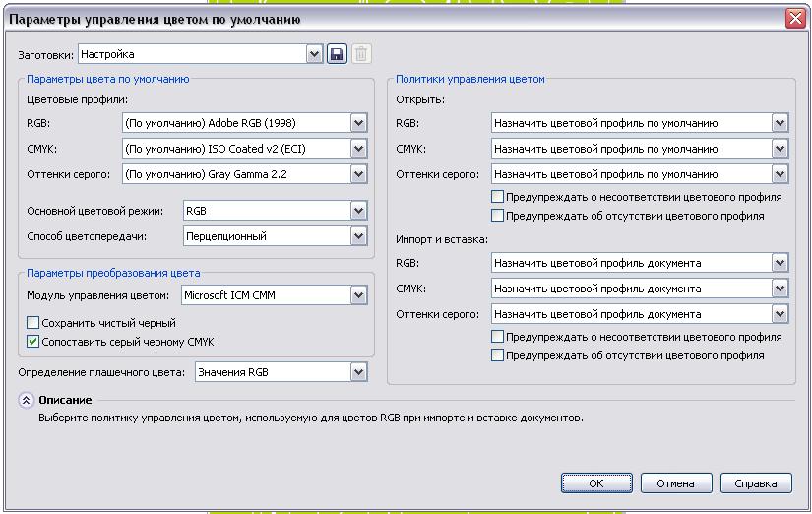Open the Открыть Оттенки серого policy dropdown
Viewport: 812px width, 514px height.
click(x=640, y=174)
